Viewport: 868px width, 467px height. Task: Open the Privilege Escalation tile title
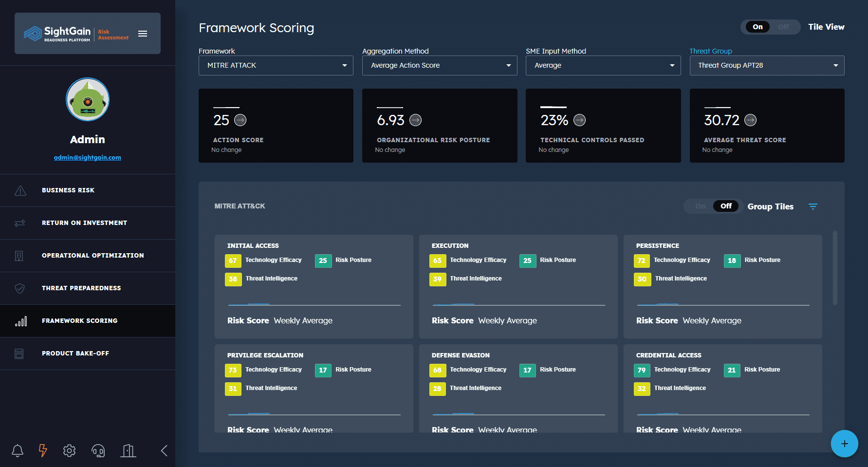click(x=265, y=355)
